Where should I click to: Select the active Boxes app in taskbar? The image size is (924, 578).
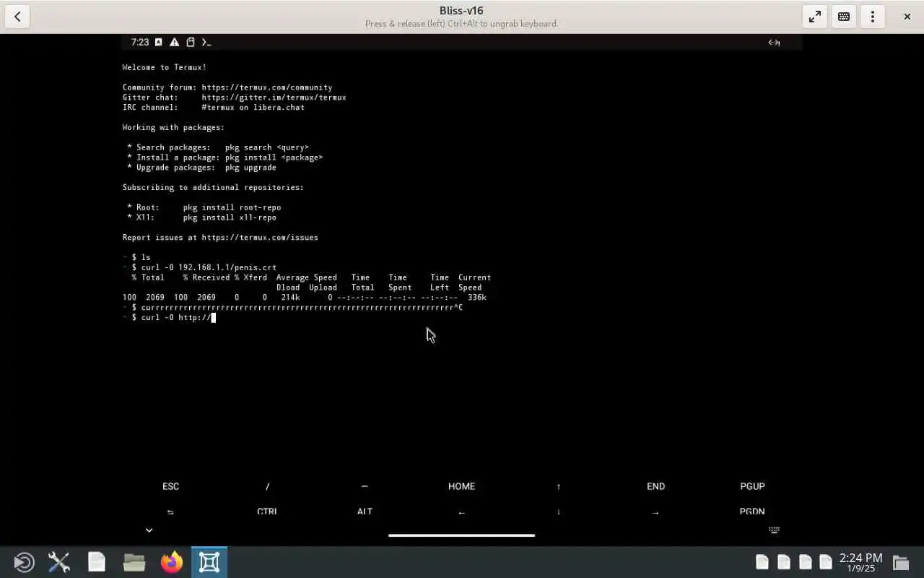point(209,562)
